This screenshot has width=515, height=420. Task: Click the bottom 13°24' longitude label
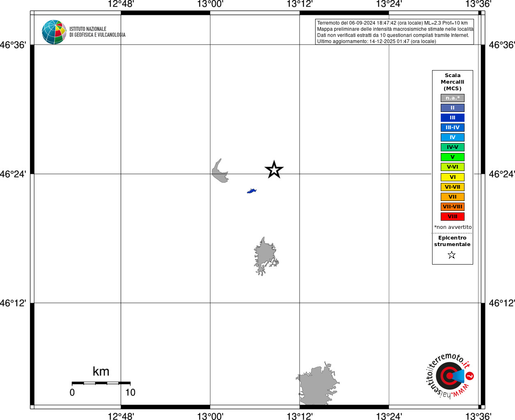(x=389, y=416)
